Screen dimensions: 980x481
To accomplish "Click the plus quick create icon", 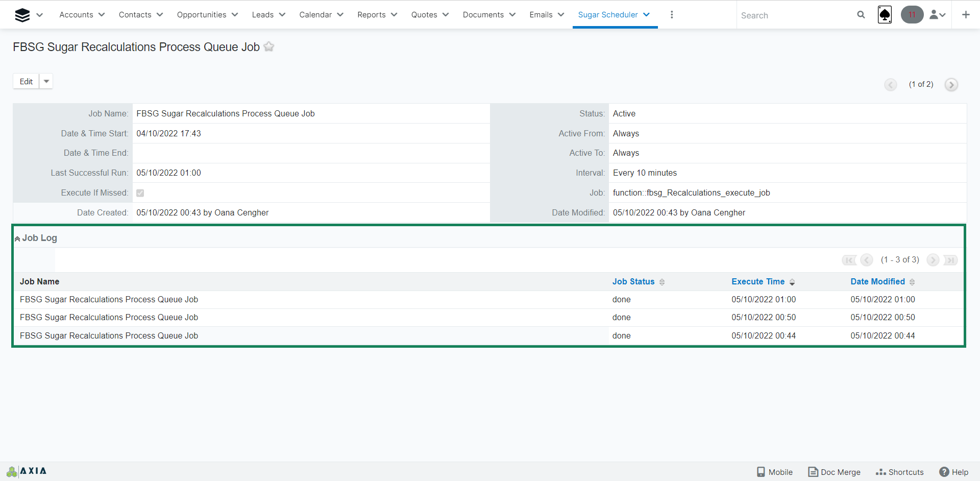I will [966, 15].
